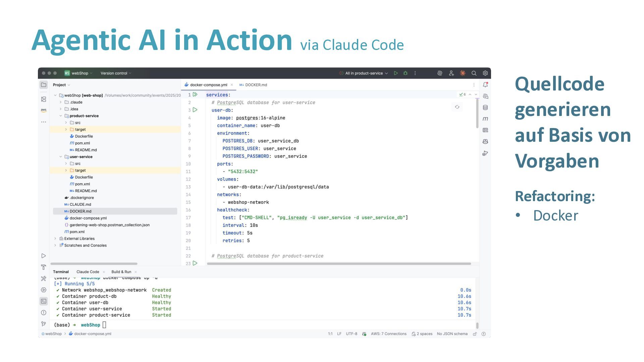Open AWS Toolkit sidebar icon
This screenshot has height=362, width=644.
tap(44, 110)
